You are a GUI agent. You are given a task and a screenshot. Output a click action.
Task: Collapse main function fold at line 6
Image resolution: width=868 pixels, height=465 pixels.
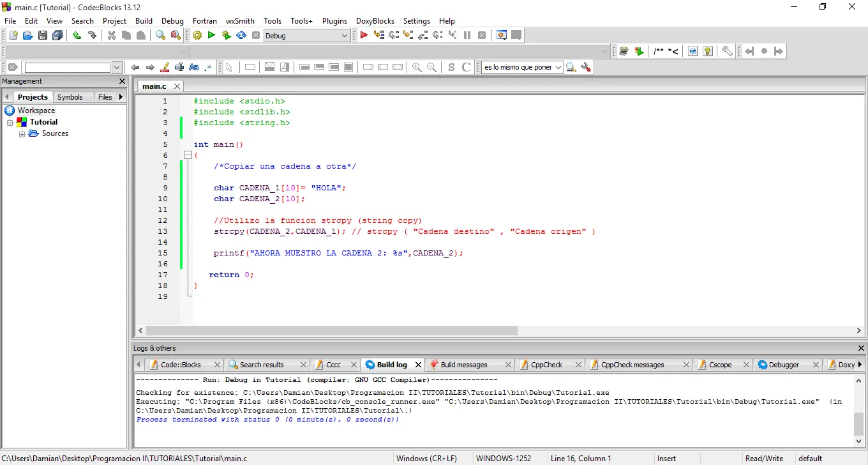click(x=188, y=155)
